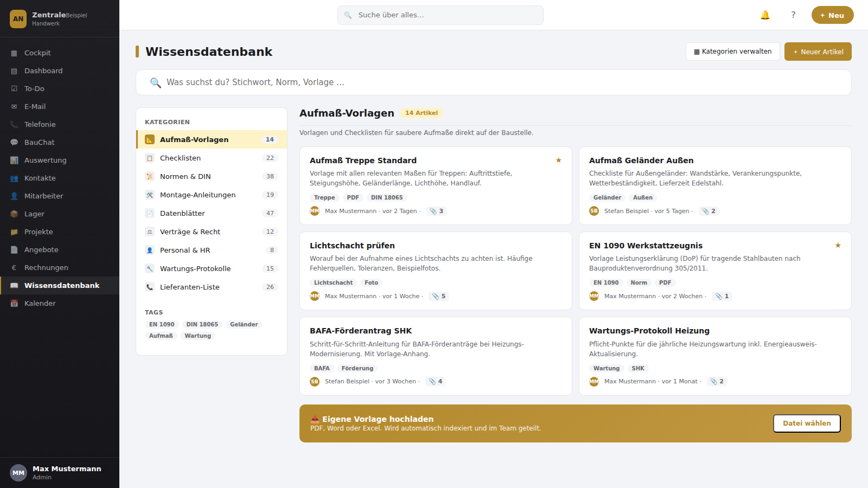868x488 pixels.
Task: Click the Cockpit sidebar icon
Action: pyautogui.click(x=14, y=53)
